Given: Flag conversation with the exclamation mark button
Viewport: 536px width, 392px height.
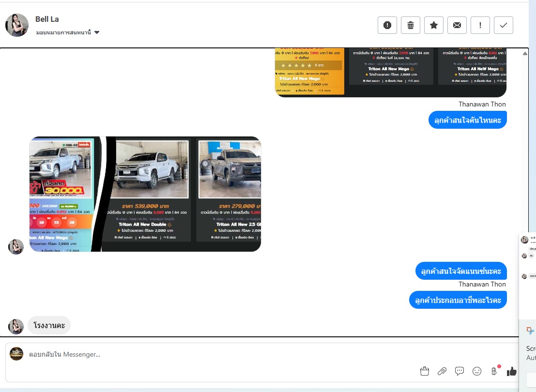Looking at the screenshot, I should coord(480,25).
